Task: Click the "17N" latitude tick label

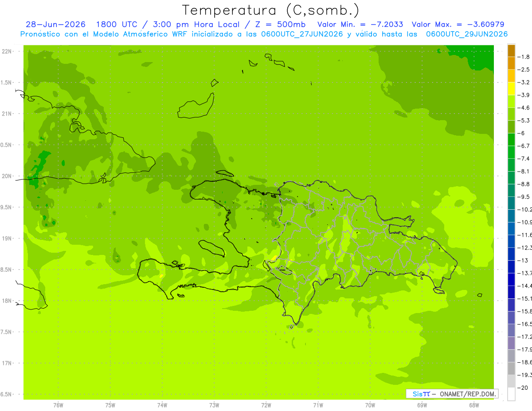Action: (x=7, y=363)
